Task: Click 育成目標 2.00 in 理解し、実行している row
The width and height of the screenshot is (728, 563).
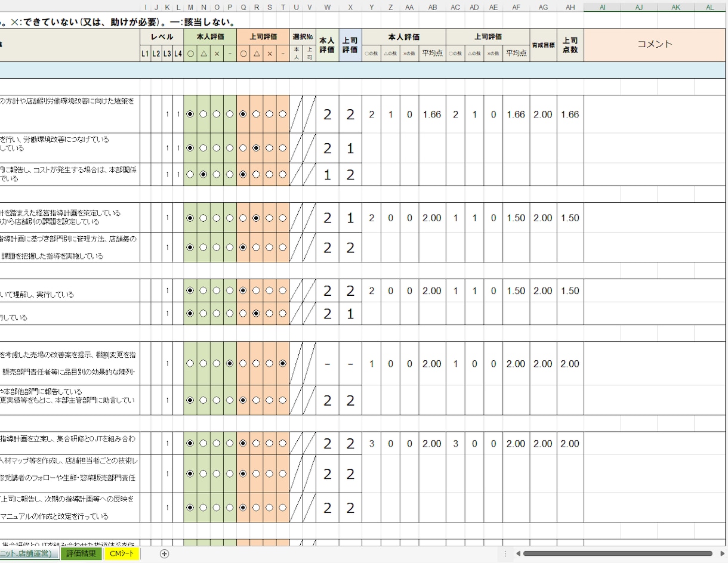Action: (x=543, y=291)
